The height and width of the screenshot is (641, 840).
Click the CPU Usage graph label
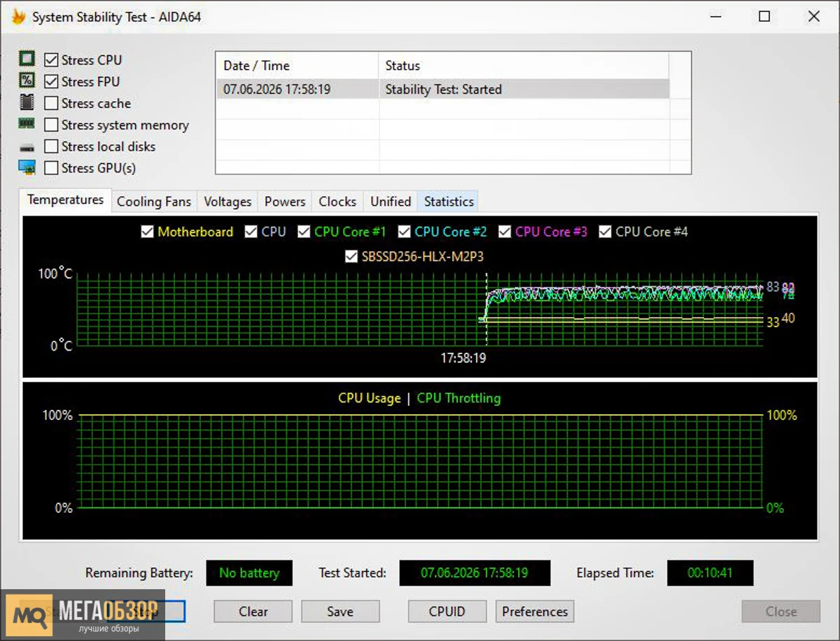pos(370,398)
